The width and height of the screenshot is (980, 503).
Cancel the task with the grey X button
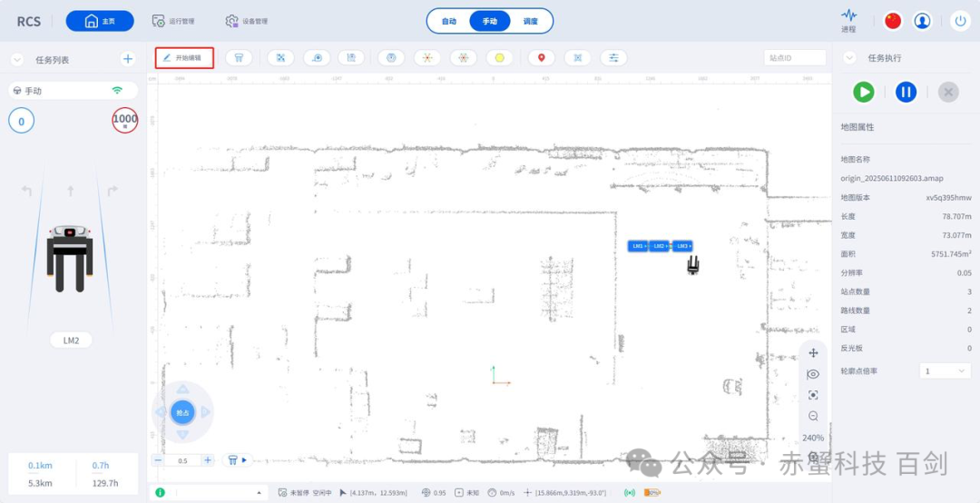948,92
